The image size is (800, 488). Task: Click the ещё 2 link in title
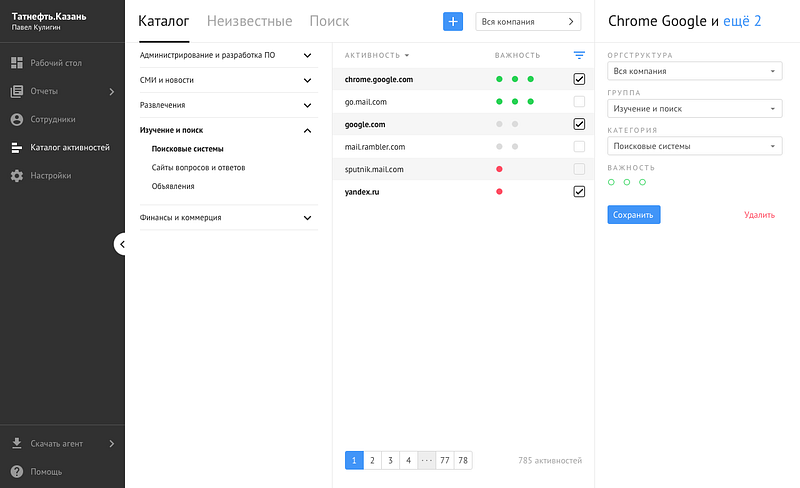(742, 21)
